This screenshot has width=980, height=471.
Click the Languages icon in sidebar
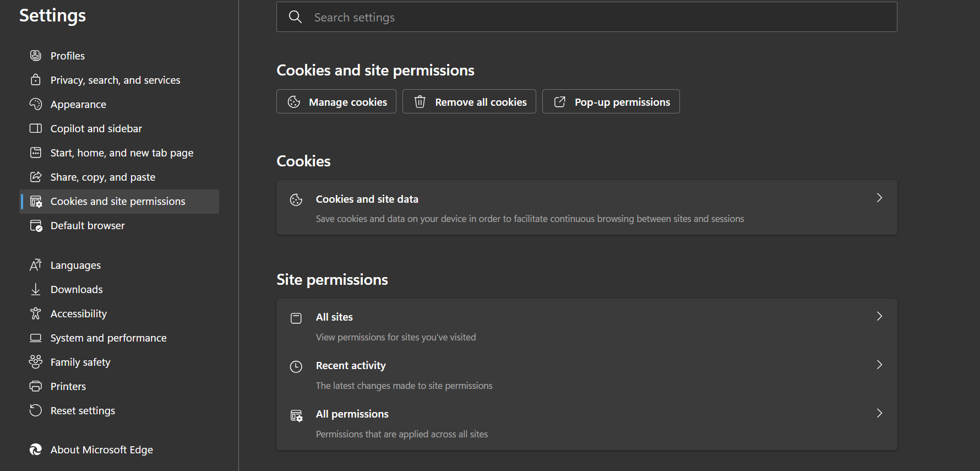36,265
